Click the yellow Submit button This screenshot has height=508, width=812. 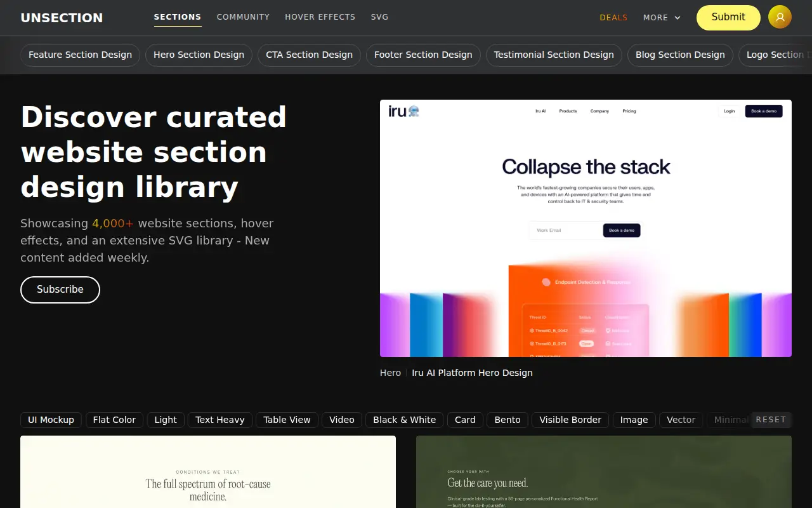[x=728, y=18]
